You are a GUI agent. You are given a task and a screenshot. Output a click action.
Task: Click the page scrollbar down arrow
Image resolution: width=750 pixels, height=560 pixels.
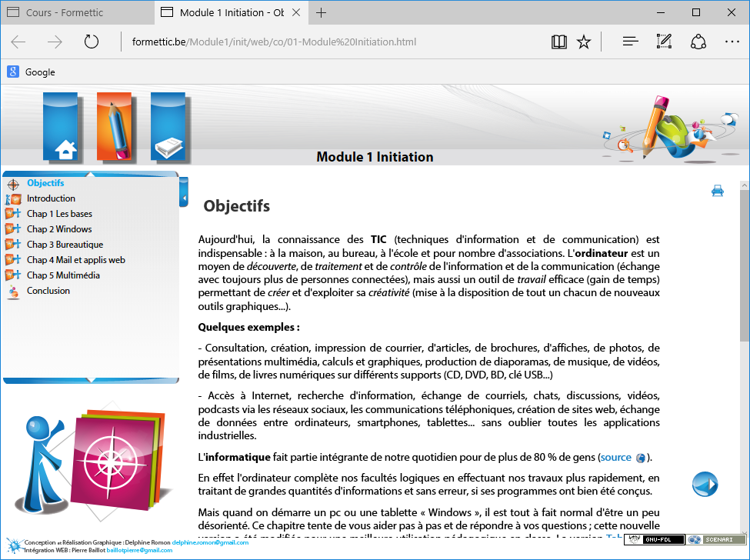(745, 532)
